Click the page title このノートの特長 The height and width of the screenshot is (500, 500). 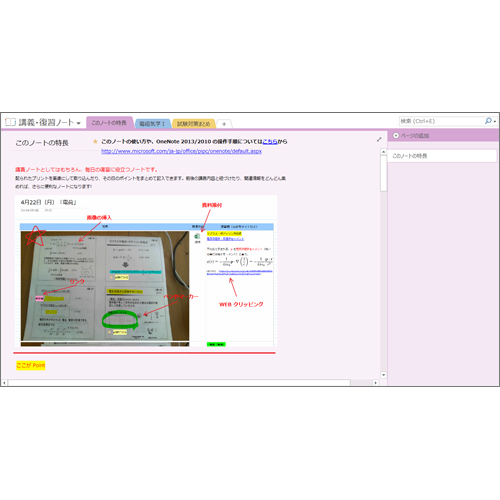tap(42, 143)
